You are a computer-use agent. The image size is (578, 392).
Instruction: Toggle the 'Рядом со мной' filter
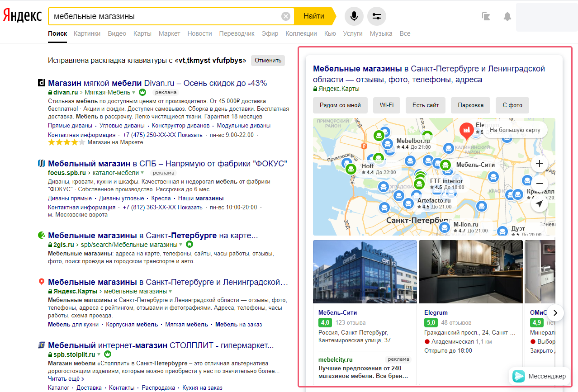pos(340,105)
